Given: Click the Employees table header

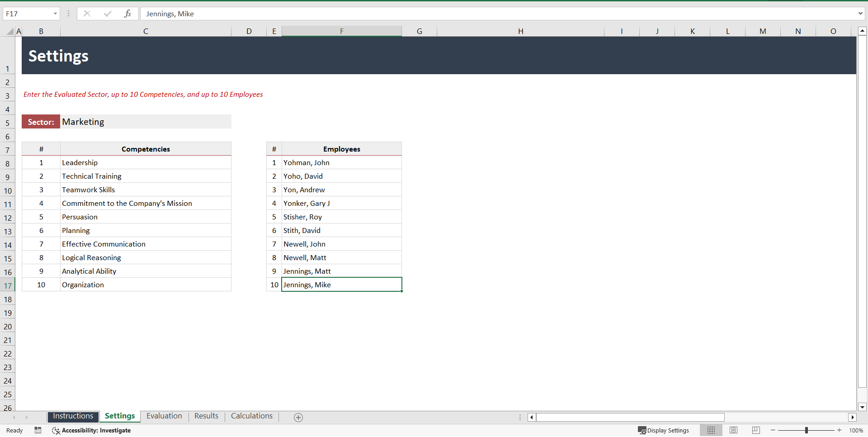Looking at the screenshot, I should pos(341,149).
